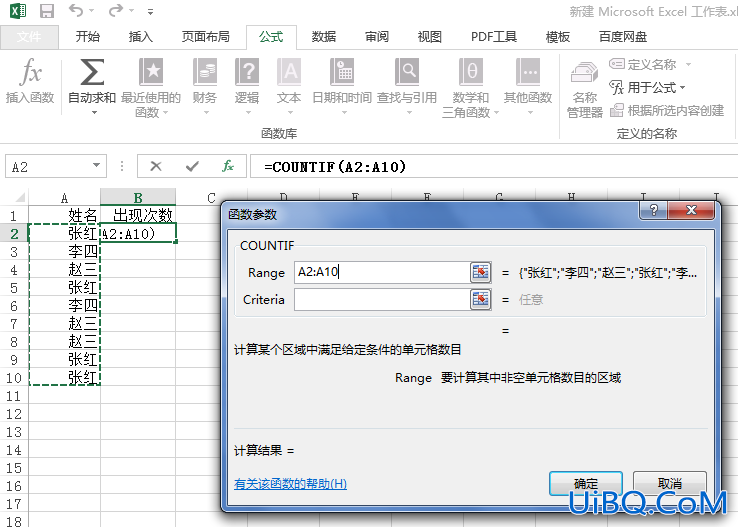The height and width of the screenshot is (527, 738).
Task: Cancel formula entry with the X icon
Action: pos(156,166)
